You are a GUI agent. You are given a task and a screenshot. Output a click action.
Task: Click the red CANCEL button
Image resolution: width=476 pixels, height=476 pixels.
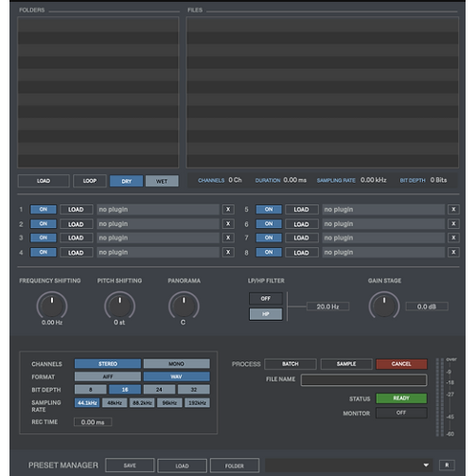[x=401, y=364]
